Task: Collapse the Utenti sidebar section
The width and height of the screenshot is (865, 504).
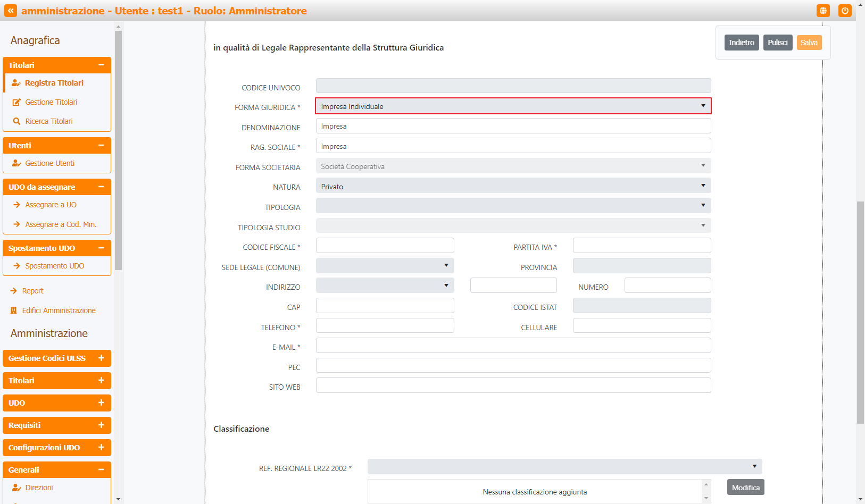Action: pos(101,146)
